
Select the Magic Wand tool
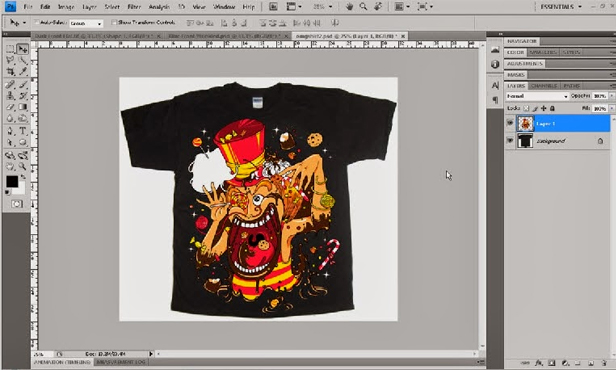click(x=22, y=60)
